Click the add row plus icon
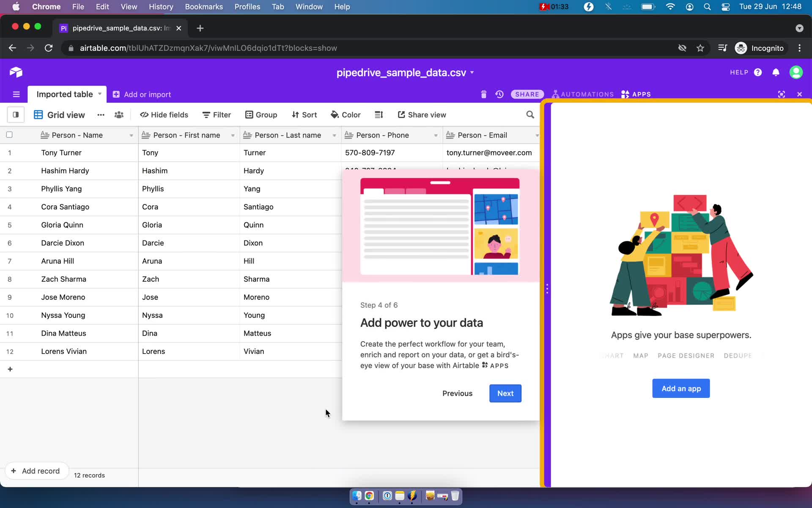 click(x=10, y=369)
